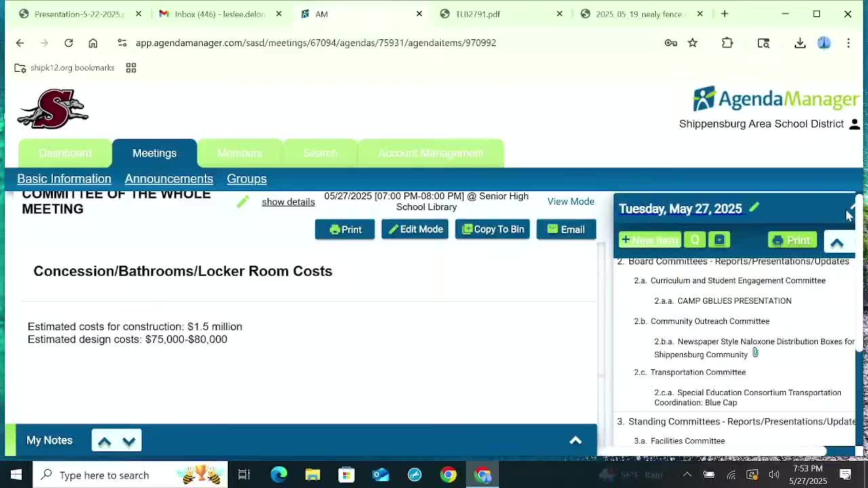Open the browser downloads list
Image resolution: width=868 pixels, height=488 pixels.
pos(800,43)
